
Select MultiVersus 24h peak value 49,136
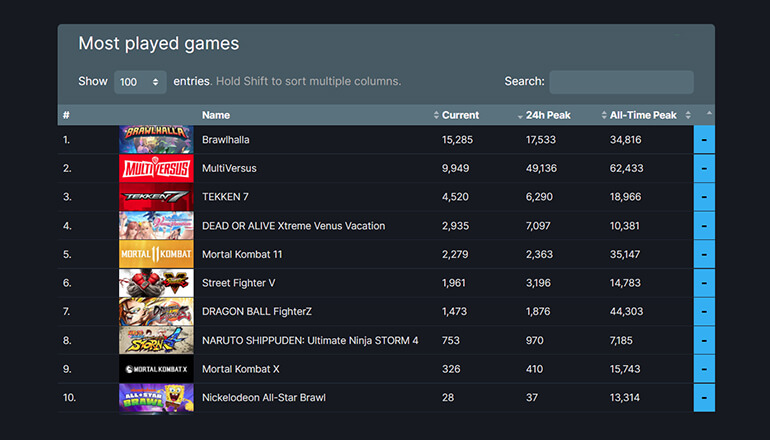click(541, 168)
